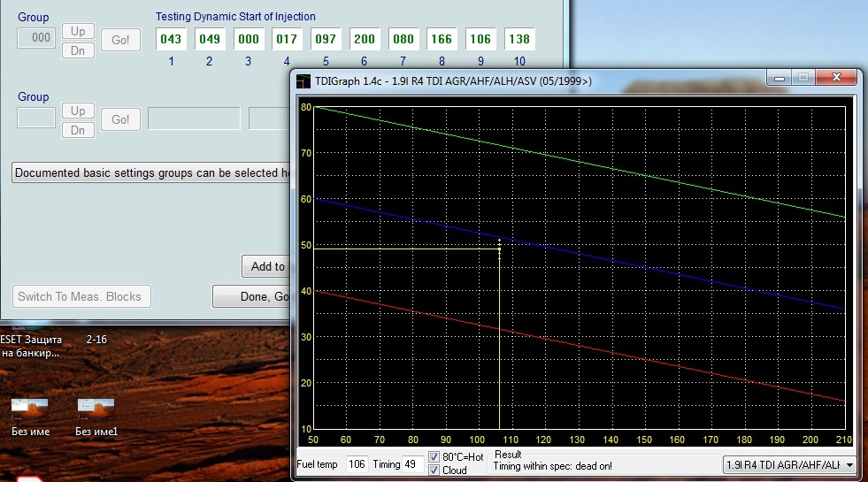868x482 pixels.
Task: Click the Add to button
Action: pyautogui.click(x=267, y=266)
